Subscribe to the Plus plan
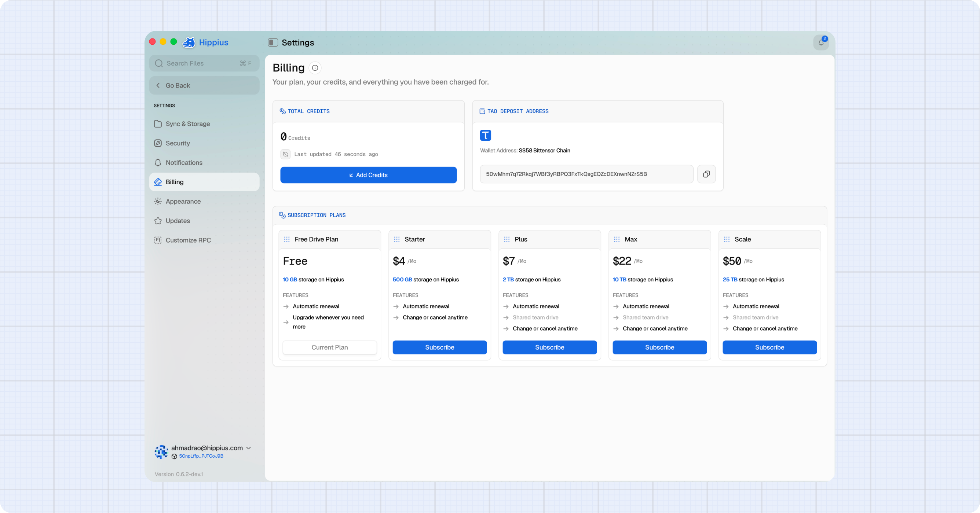This screenshot has width=980, height=513. tap(550, 347)
